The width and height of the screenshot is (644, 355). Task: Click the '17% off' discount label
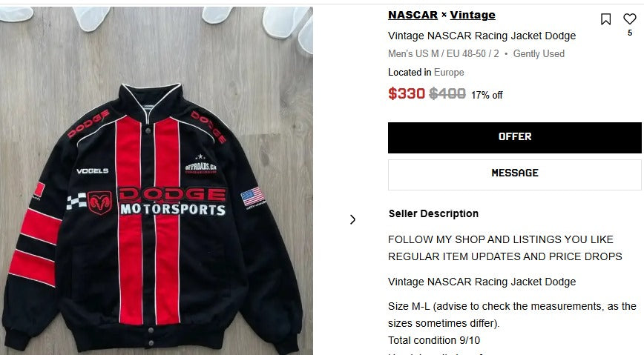tap(487, 95)
